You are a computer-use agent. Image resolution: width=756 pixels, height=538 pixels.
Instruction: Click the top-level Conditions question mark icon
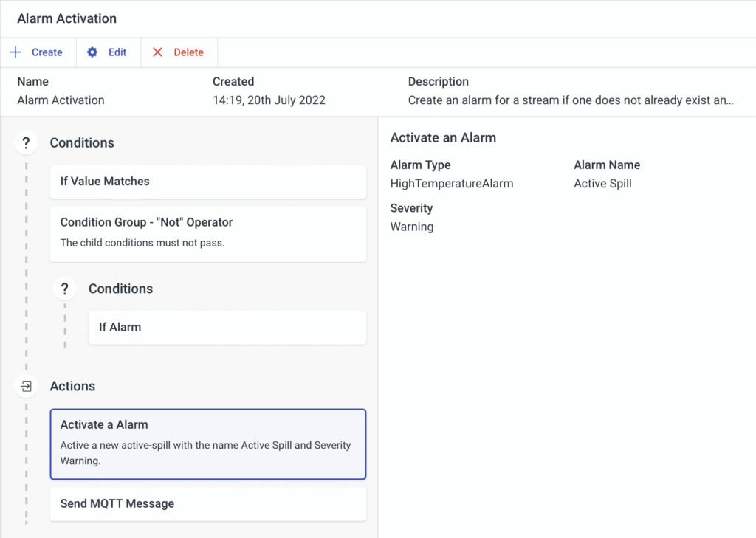tap(26, 142)
